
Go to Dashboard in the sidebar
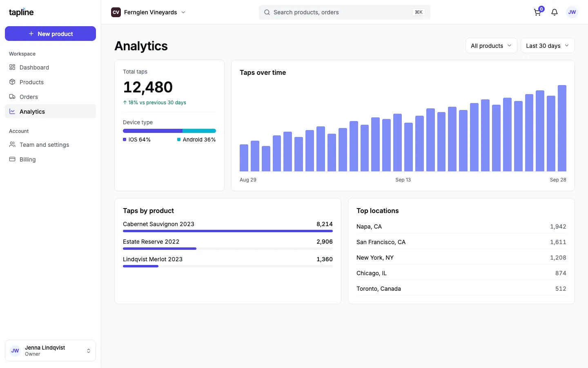[50, 67]
